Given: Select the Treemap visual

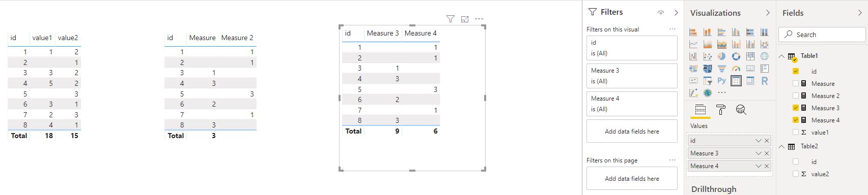Looking at the screenshot, I should pyautogui.click(x=750, y=56).
